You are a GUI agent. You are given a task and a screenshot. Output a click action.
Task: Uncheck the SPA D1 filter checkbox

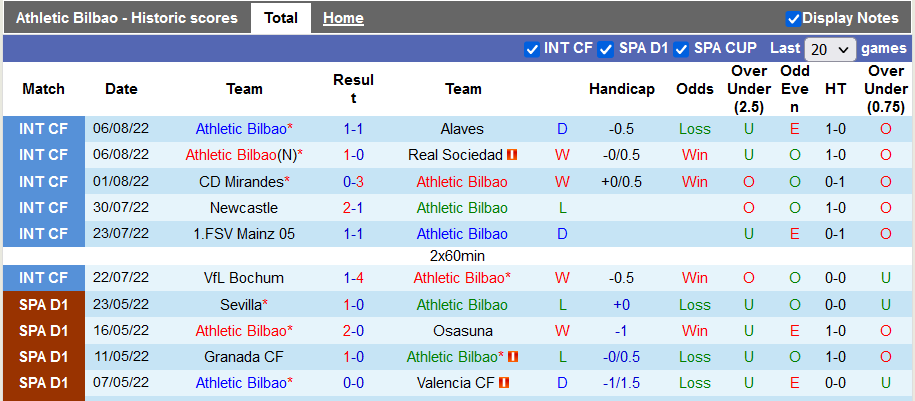tap(606, 48)
